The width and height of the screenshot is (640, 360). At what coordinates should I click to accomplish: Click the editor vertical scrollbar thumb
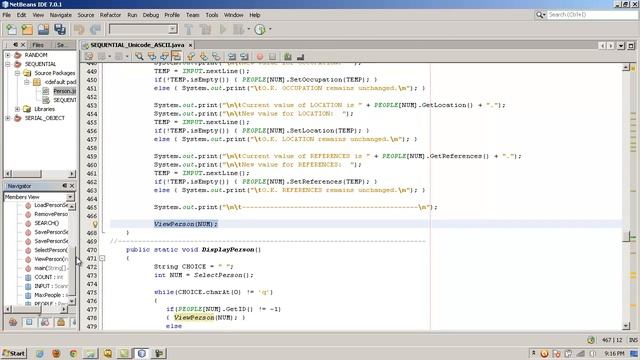[x=626, y=236]
